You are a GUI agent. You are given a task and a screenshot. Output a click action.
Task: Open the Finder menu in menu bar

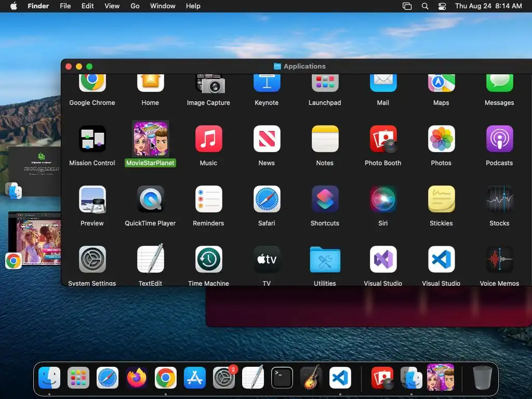(38, 6)
